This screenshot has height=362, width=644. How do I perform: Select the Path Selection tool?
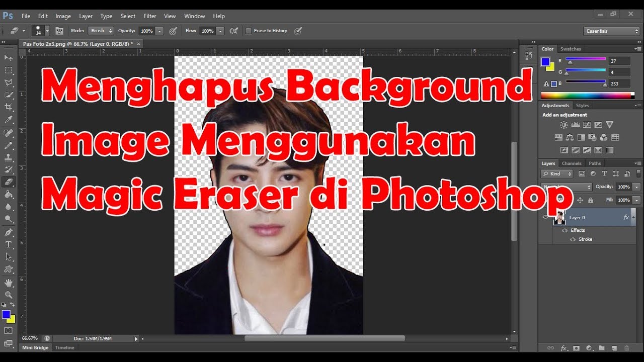click(9, 257)
